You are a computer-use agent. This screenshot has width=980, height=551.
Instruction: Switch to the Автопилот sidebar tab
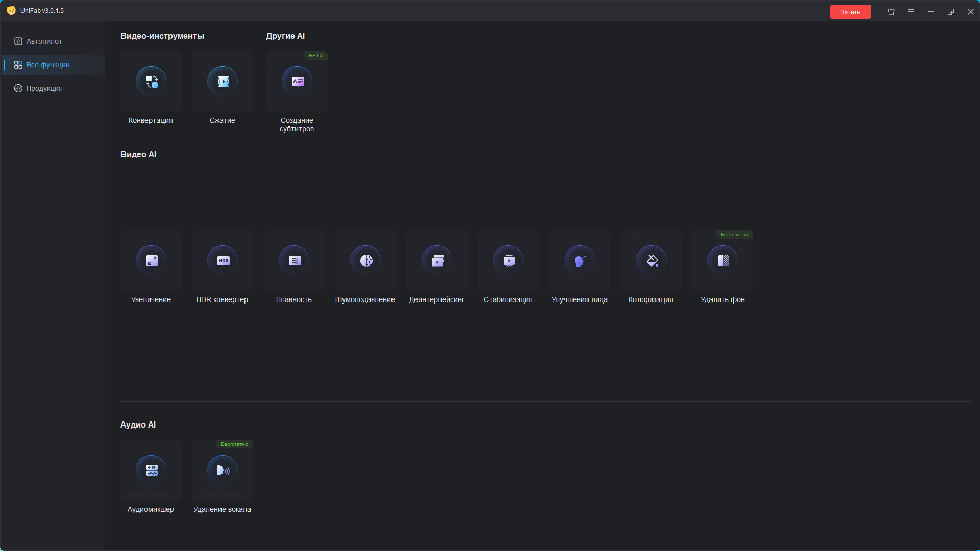click(44, 41)
